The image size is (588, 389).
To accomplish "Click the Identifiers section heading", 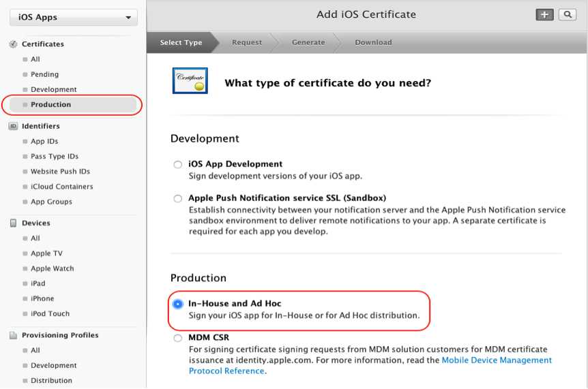I will point(40,126).
